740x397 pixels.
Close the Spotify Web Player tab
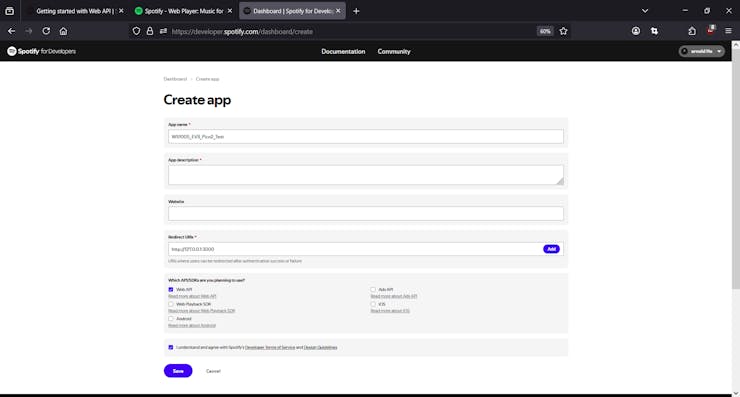tap(230, 11)
